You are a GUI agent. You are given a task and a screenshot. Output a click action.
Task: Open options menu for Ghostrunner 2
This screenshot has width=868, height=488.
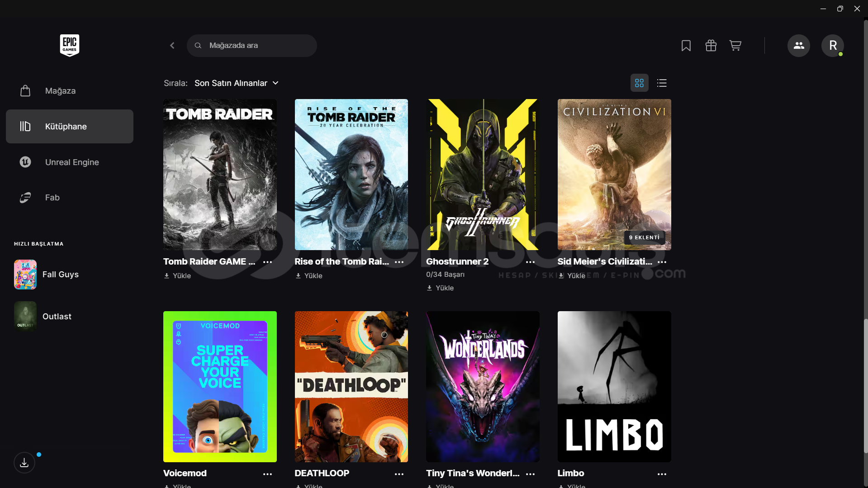click(531, 262)
